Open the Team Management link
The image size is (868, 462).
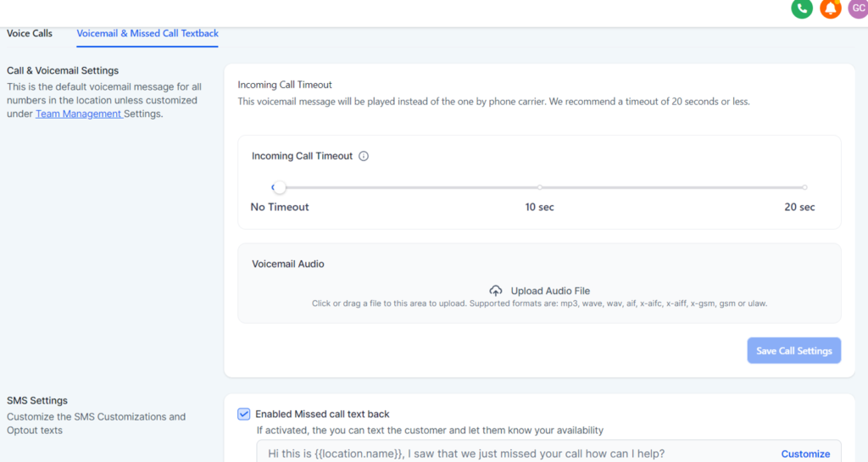click(x=79, y=114)
